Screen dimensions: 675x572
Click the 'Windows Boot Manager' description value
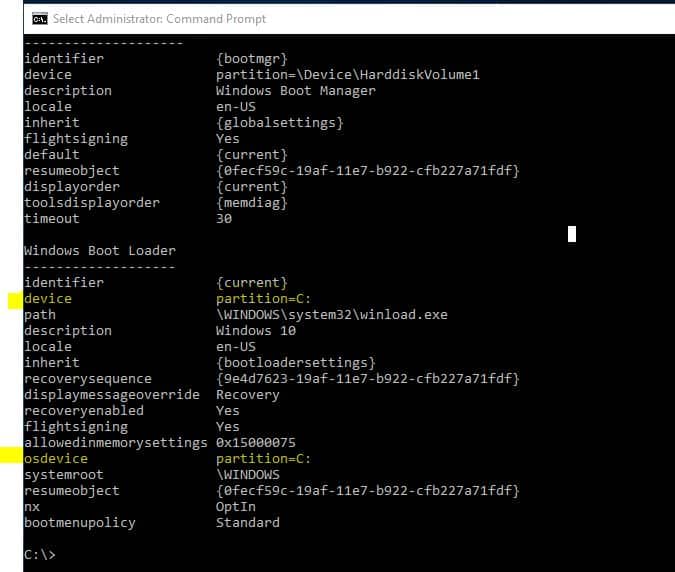click(x=296, y=90)
